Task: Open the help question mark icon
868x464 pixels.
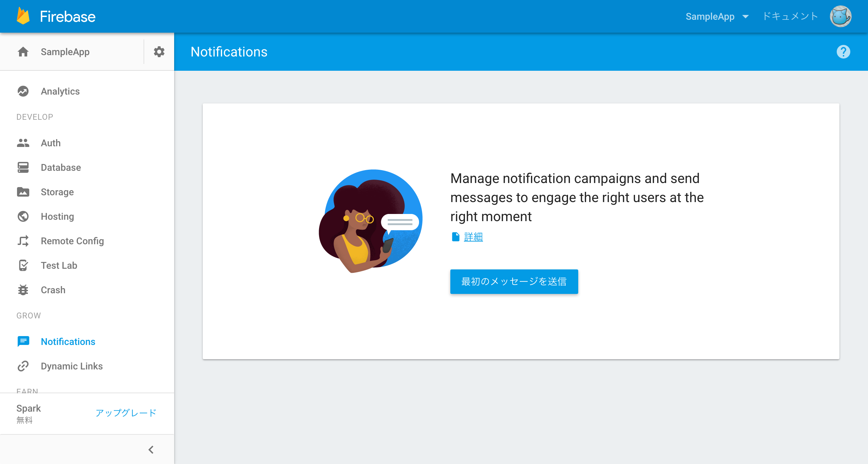Action: (x=843, y=52)
